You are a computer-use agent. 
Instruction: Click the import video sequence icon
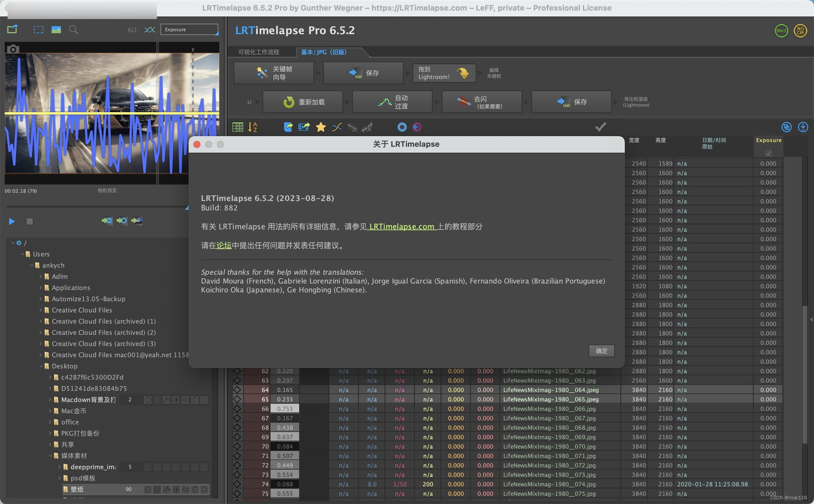(107, 221)
